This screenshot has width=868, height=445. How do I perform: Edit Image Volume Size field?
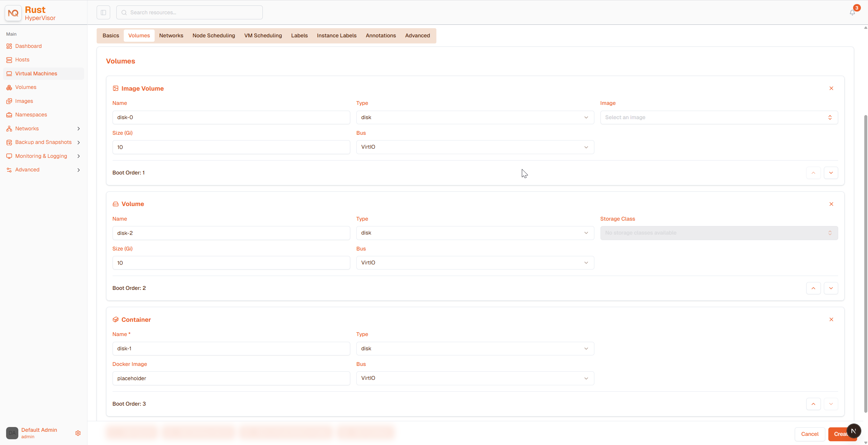coord(231,147)
